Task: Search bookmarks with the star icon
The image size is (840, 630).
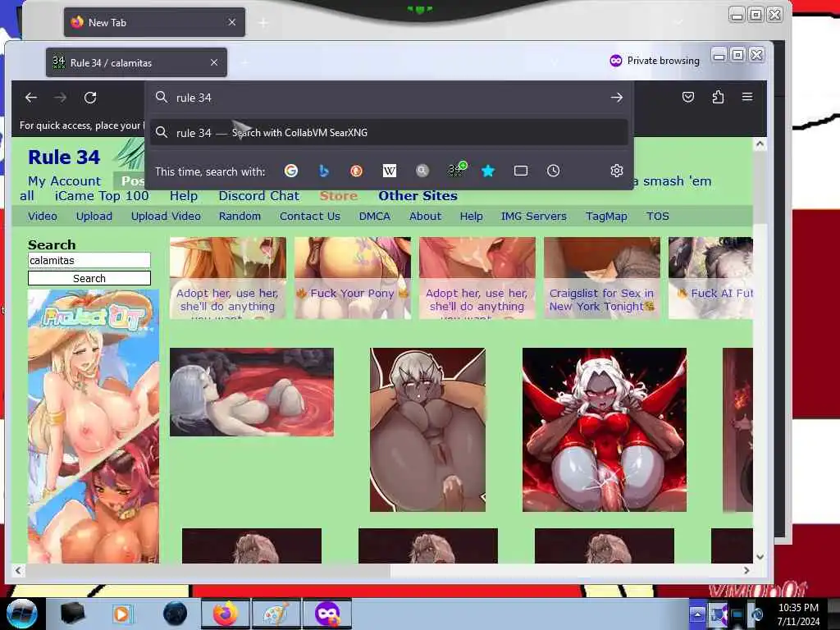Action: (x=488, y=171)
